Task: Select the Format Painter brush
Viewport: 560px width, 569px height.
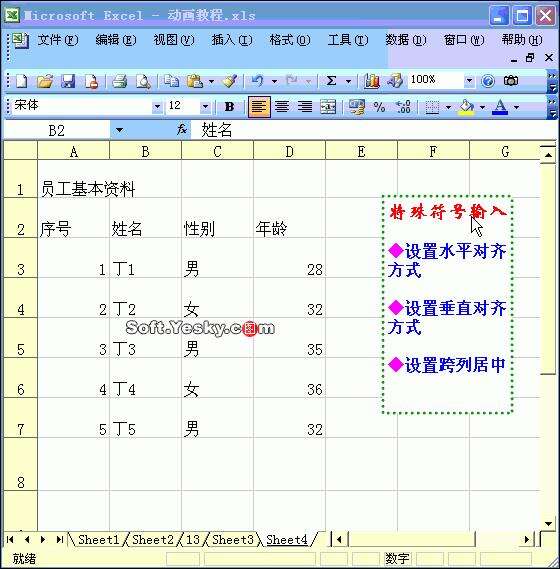Action: [x=229, y=81]
